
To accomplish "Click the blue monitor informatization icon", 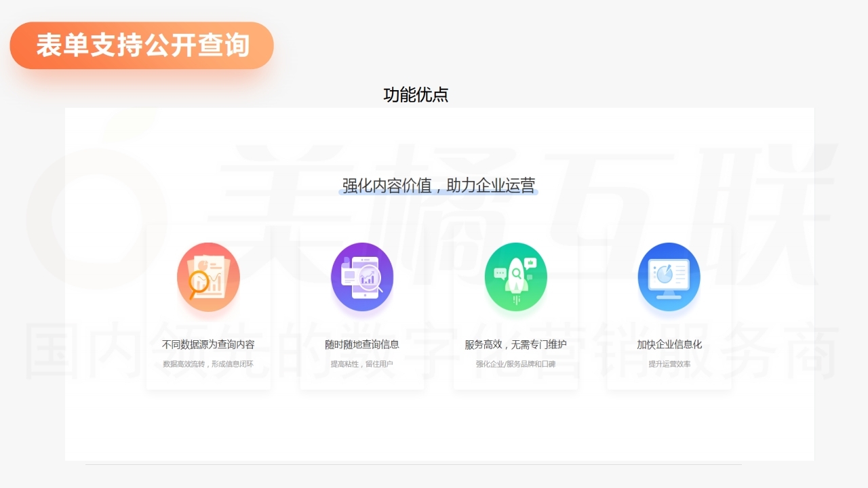I will coord(669,277).
